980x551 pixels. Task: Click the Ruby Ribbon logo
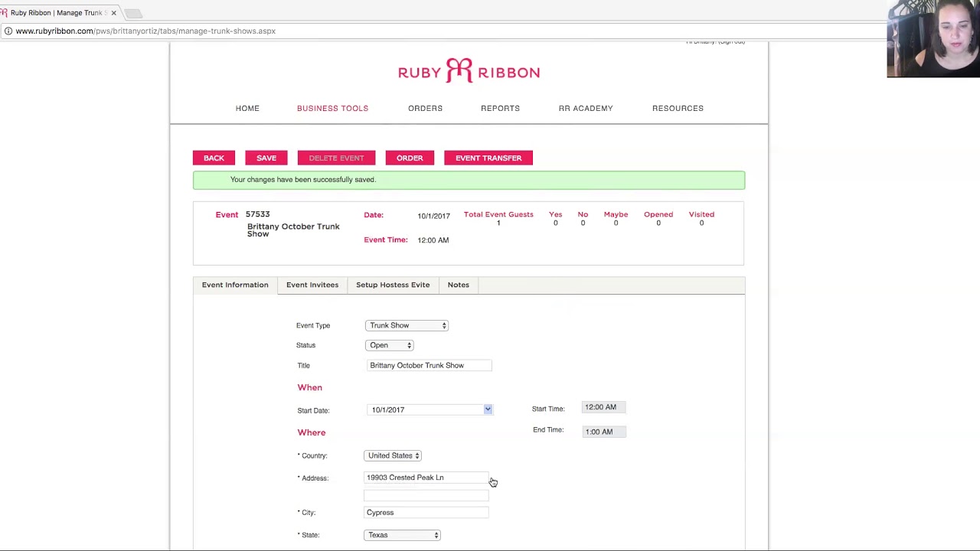coord(469,71)
